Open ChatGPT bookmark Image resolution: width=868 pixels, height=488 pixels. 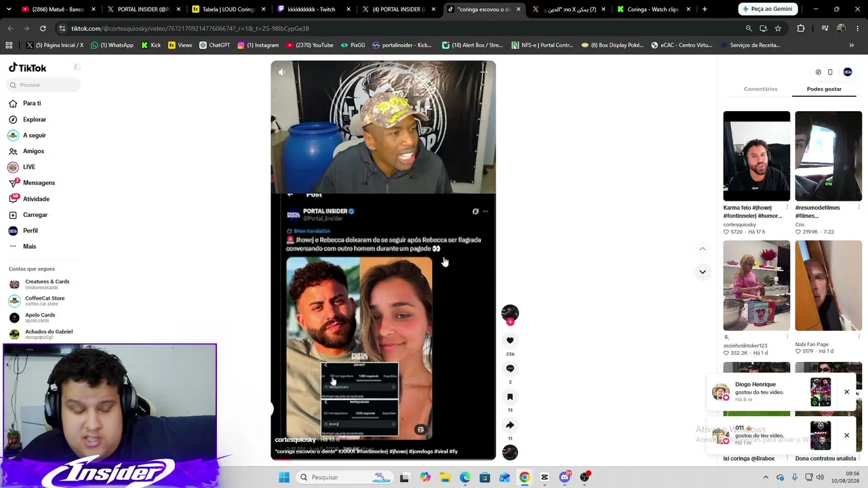(x=214, y=45)
